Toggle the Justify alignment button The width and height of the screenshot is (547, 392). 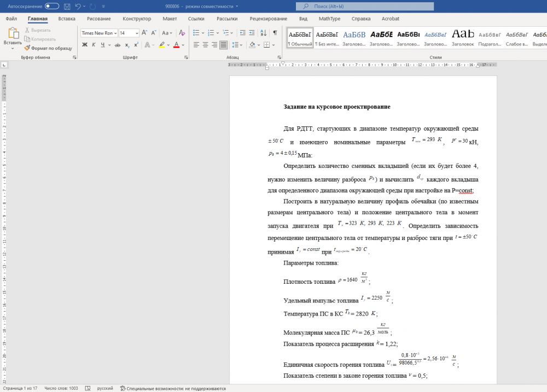[x=223, y=45]
